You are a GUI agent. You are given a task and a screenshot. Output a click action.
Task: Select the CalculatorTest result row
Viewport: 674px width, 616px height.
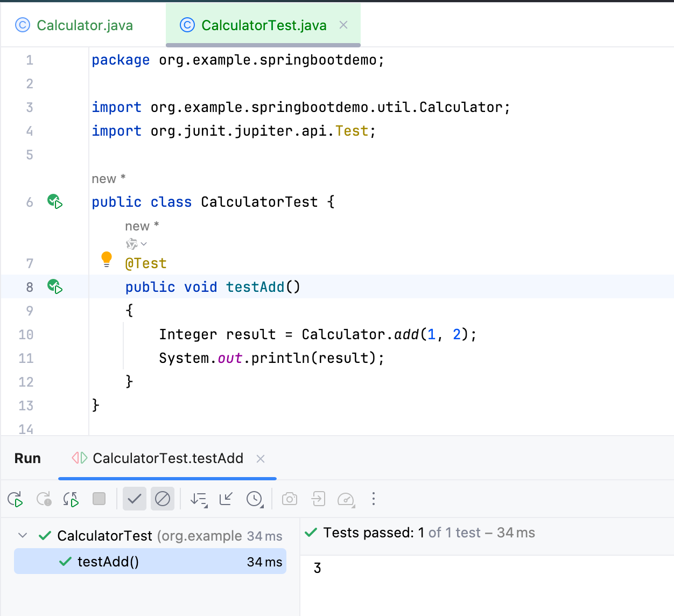pyautogui.click(x=150, y=536)
